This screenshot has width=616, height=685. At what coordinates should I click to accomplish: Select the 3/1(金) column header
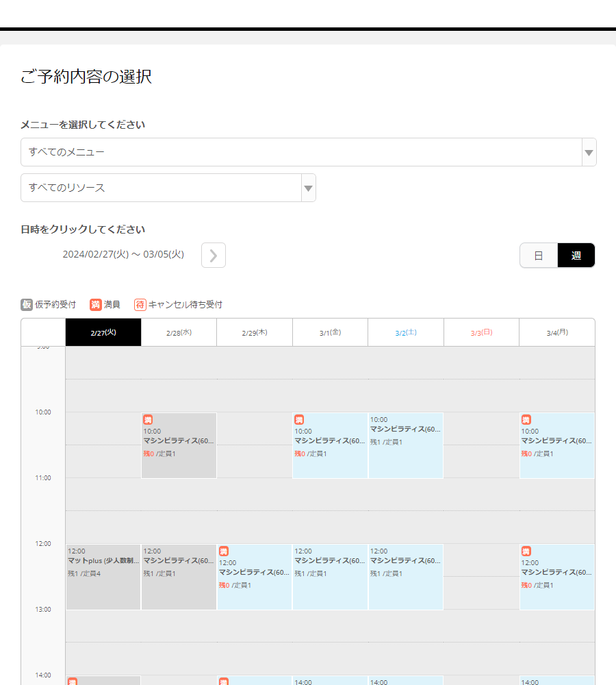click(x=330, y=332)
